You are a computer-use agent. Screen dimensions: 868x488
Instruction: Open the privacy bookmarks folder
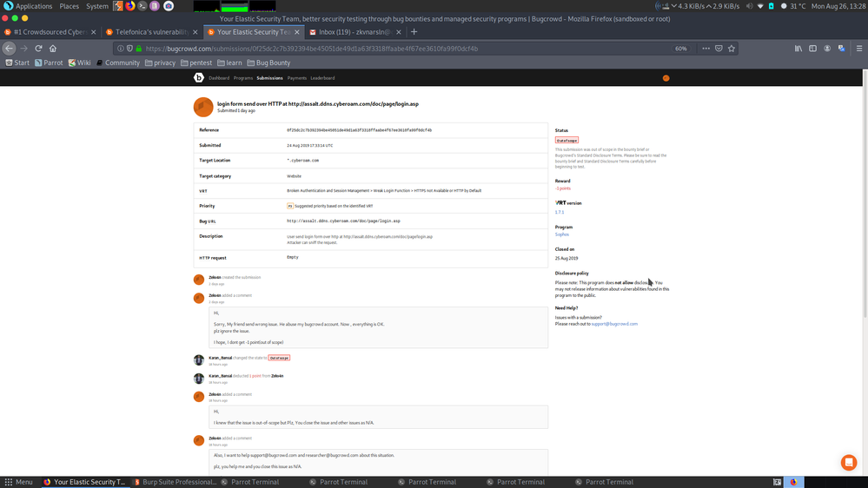coord(160,63)
